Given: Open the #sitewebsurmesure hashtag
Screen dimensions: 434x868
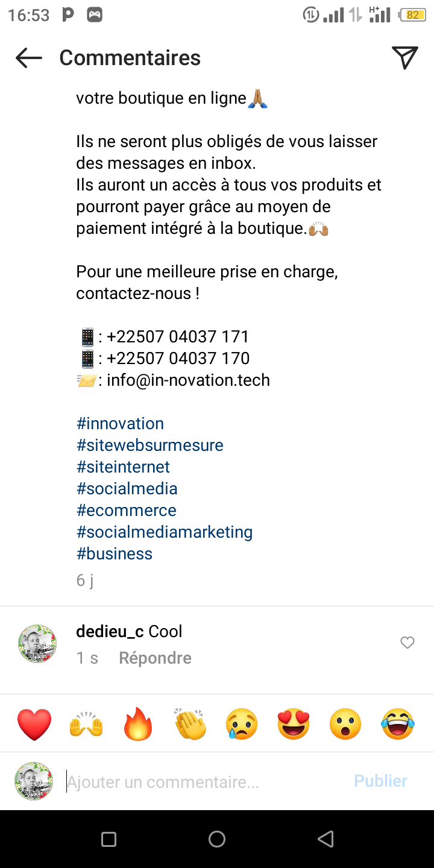Looking at the screenshot, I should click(149, 445).
